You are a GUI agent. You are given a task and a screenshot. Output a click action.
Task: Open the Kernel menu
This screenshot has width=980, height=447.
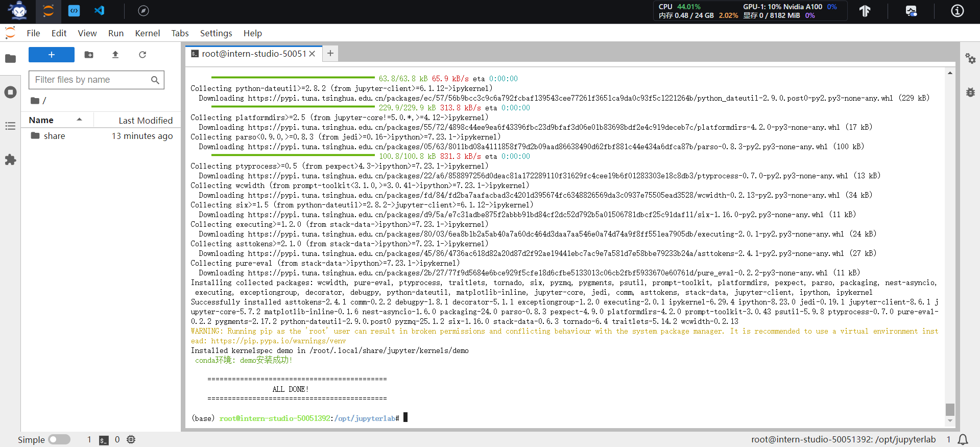pos(147,33)
